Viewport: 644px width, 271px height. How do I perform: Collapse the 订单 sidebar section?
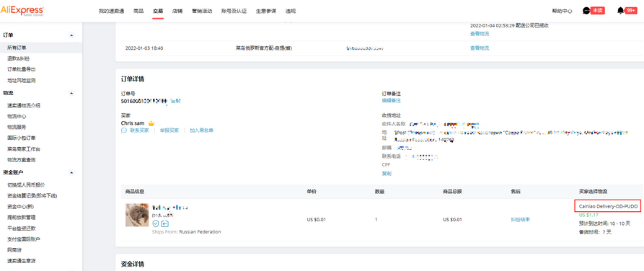71,35
